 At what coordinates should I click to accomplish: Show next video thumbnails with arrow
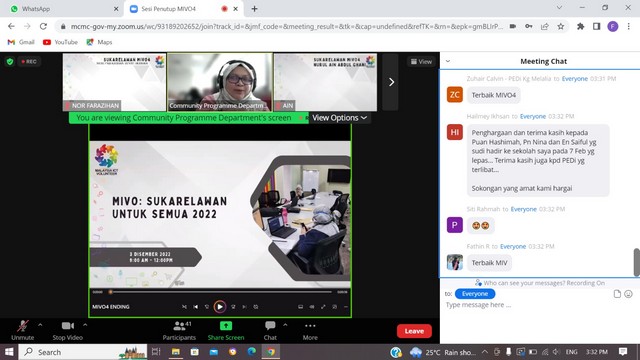(x=391, y=82)
